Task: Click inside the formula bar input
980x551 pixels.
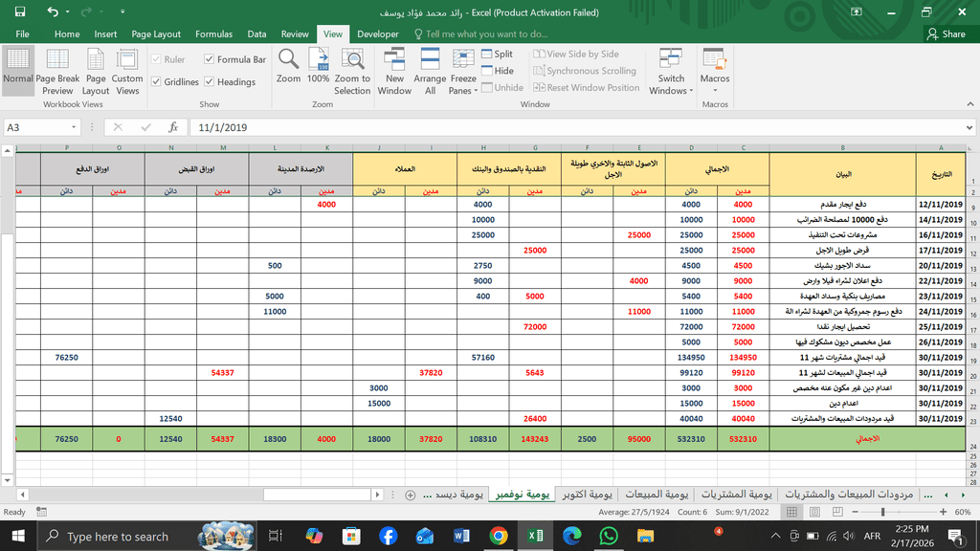Action: [x=574, y=127]
